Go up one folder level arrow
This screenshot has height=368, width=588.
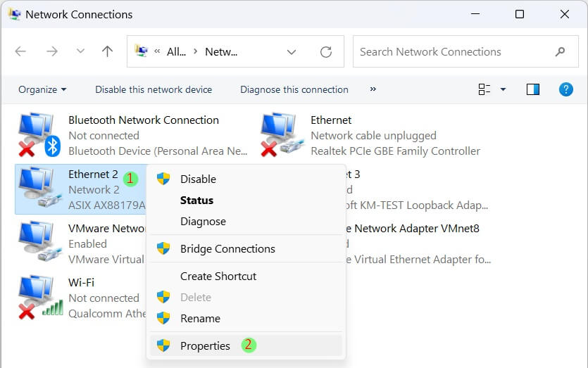click(x=107, y=52)
